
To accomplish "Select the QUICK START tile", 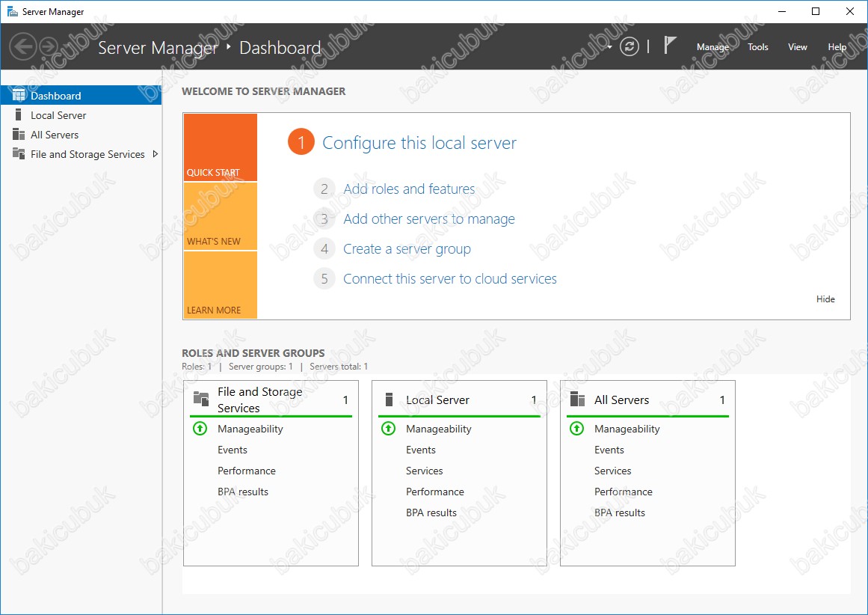I will pyautogui.click(x=221, y=147).
